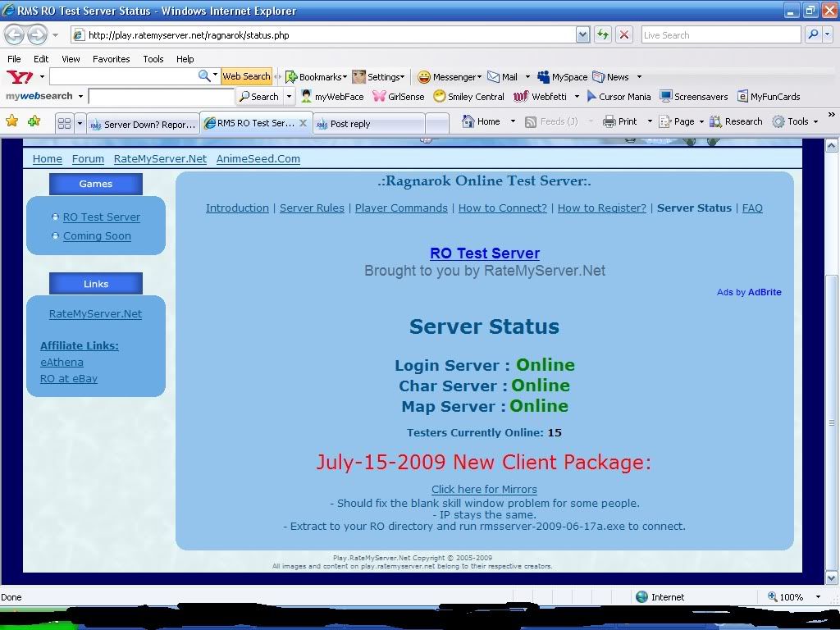Click the Click here for Mirrors link

(484, 489)
